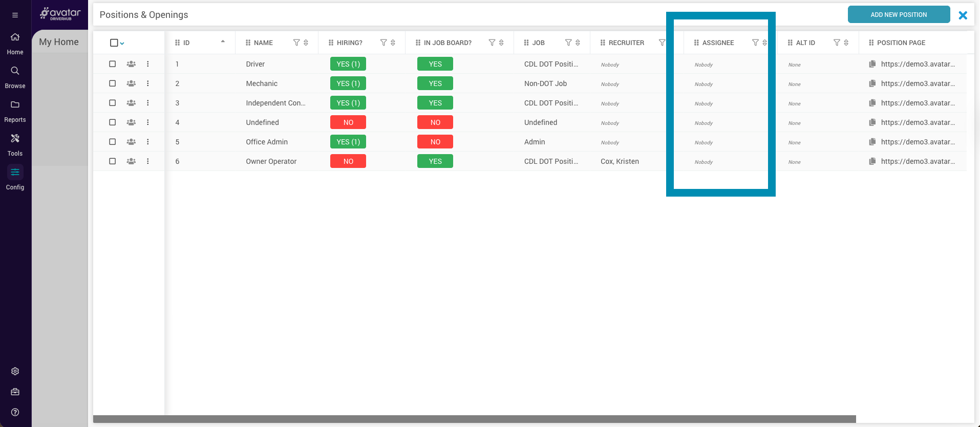Open the Reports folder icon
Image resolution: width=980 pixels, height=427 pixels.
[x=15, y=104]
